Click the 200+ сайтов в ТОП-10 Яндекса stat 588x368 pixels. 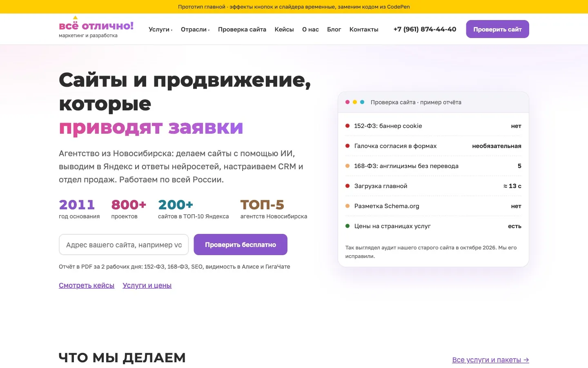194,209
